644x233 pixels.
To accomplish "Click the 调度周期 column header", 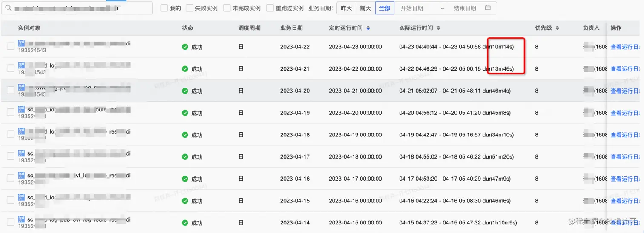I will point(249,28).
